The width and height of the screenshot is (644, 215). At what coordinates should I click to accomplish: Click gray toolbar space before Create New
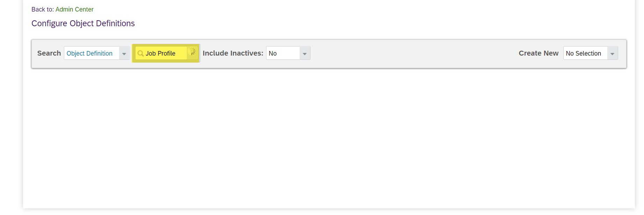414,53
